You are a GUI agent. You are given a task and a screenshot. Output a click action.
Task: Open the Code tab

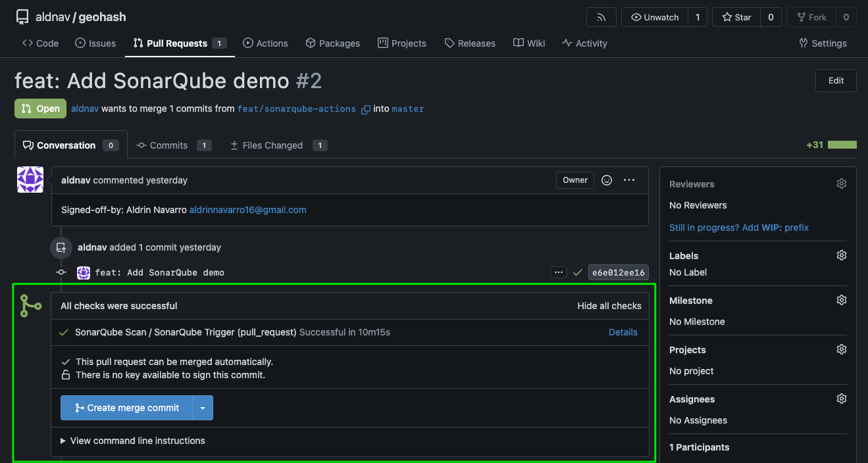pos(40,43)
